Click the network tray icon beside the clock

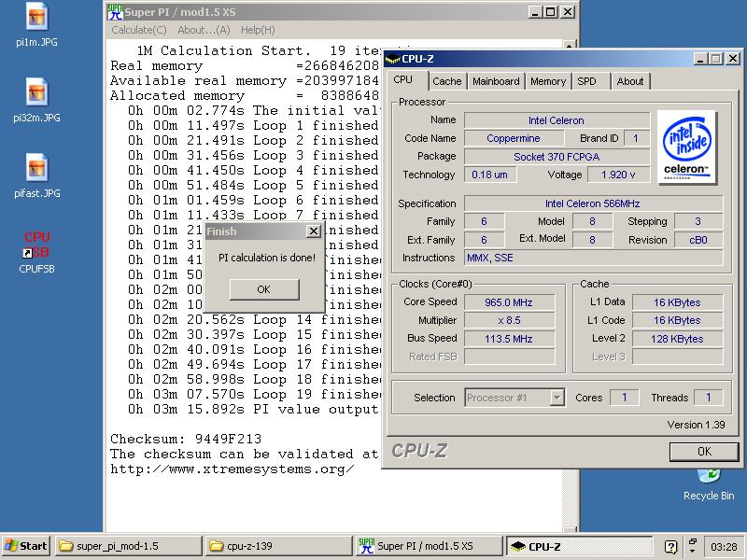point(693,546)
